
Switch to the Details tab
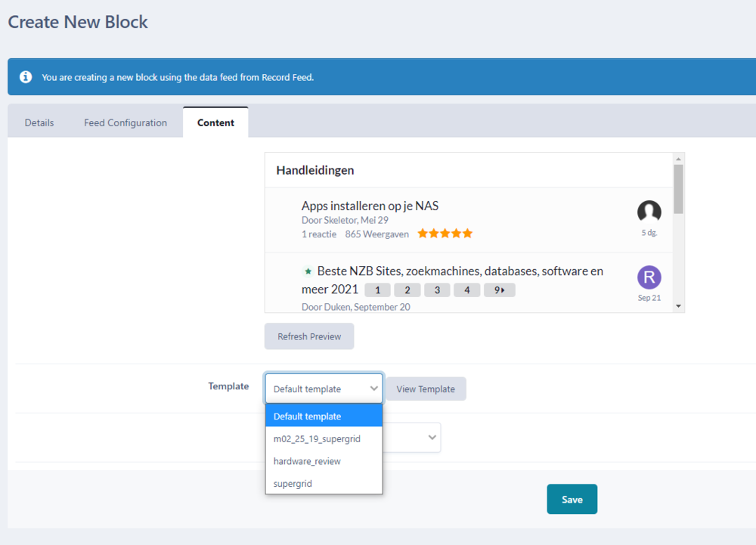pos(39,122)
